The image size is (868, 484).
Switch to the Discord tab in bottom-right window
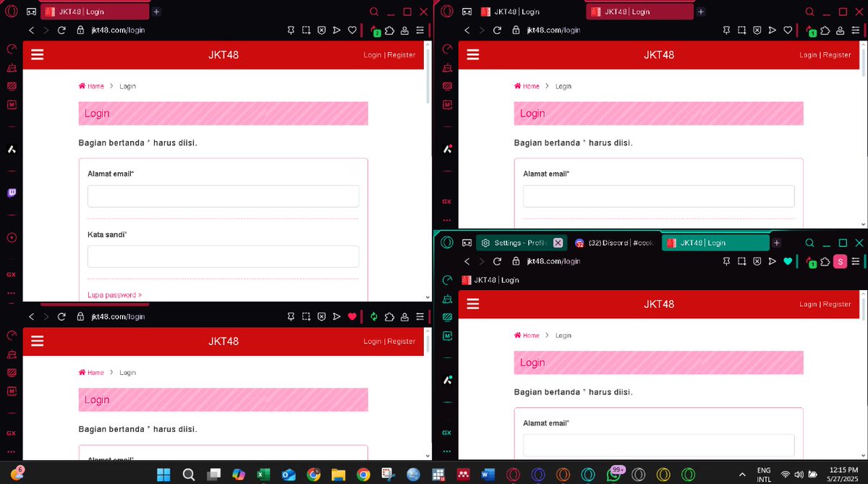tap(614, 243)
